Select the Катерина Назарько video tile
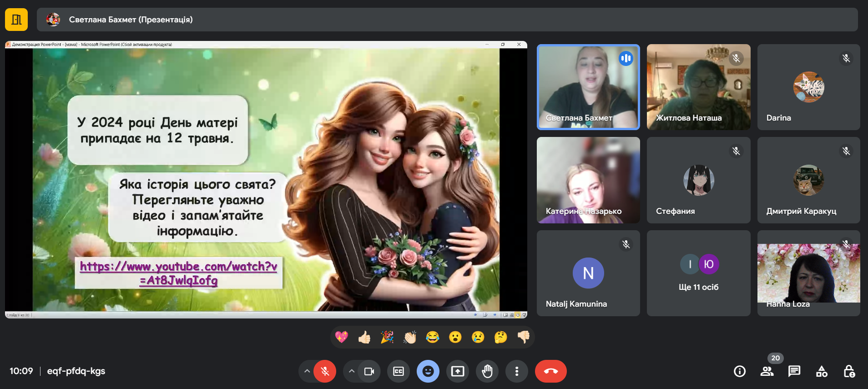 click(588, 180)
